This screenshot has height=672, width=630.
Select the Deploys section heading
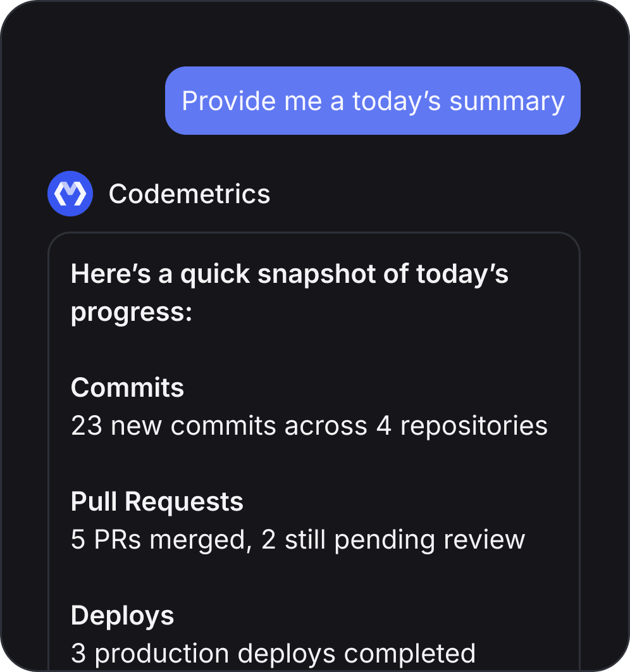[x=122, y=615]
